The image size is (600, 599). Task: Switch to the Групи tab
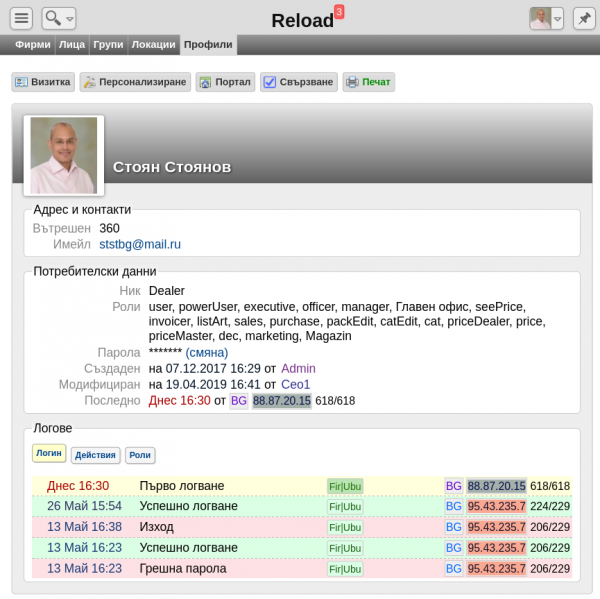pos(108,45)
